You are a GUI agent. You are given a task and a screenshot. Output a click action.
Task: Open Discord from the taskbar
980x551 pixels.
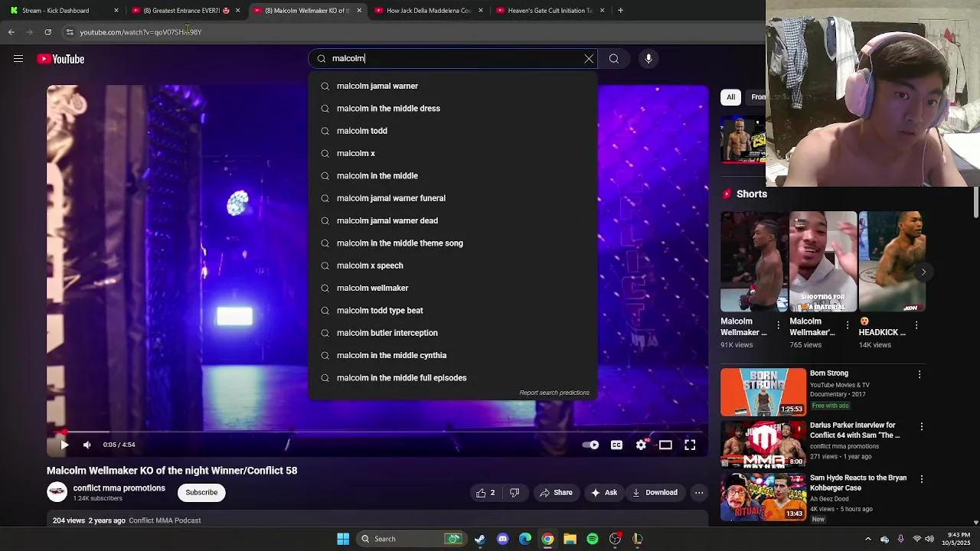(502, 539)
